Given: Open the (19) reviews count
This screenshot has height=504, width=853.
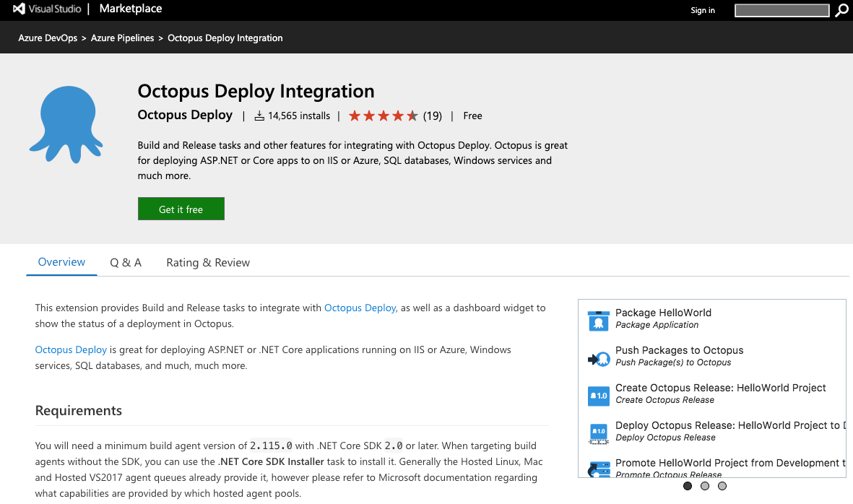Looking at the screenshot, I should coord(433,116).
